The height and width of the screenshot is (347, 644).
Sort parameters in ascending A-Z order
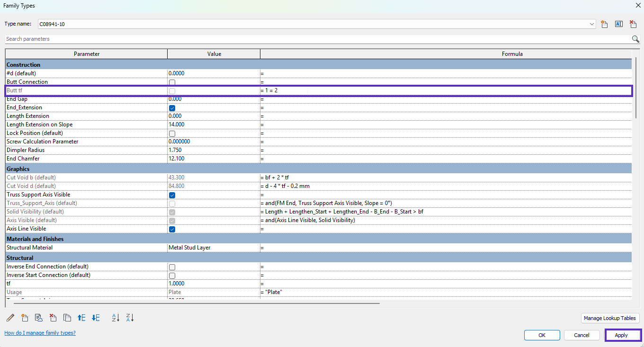click(x=116, y=318)
